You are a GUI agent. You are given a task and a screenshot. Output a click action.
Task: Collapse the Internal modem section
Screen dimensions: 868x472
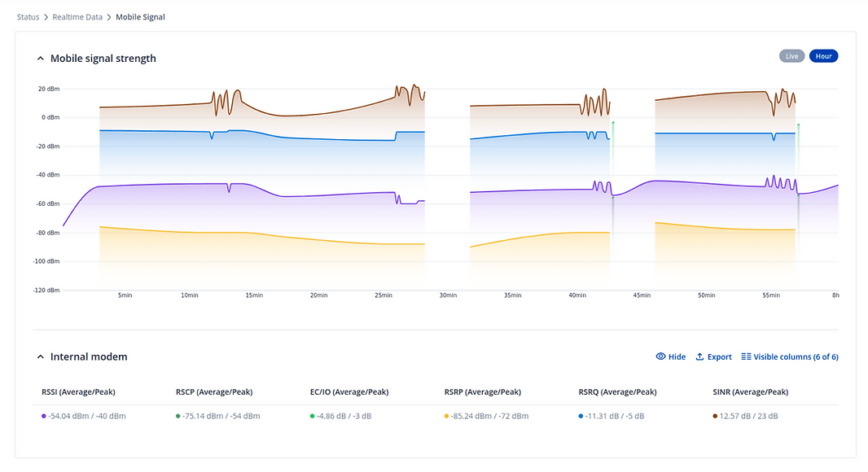41,356
